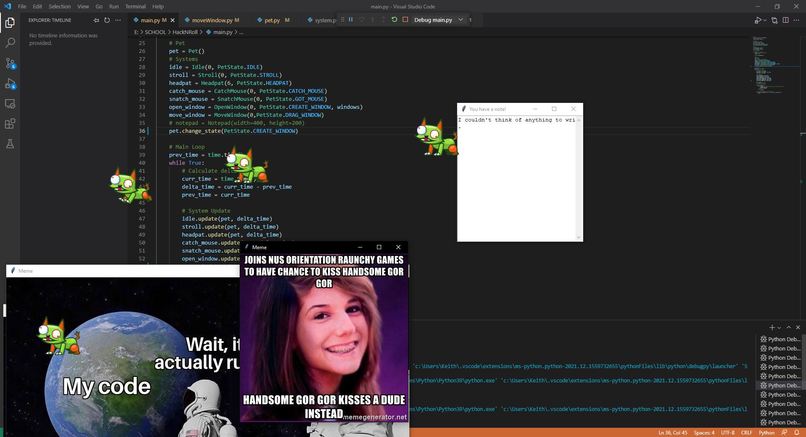This screenshot has width=806, height=437.
Task: Select the first Python Debug terminal entry
Action: [780, 339]
